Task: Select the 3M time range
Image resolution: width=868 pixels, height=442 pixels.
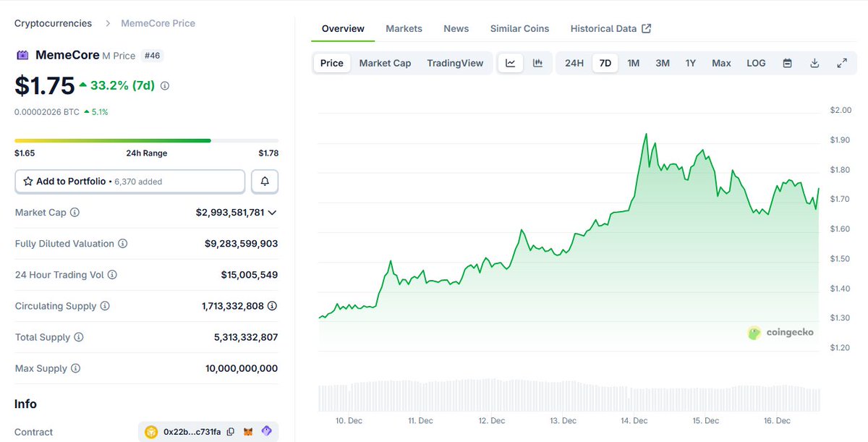Action: [x=663, y=63]
